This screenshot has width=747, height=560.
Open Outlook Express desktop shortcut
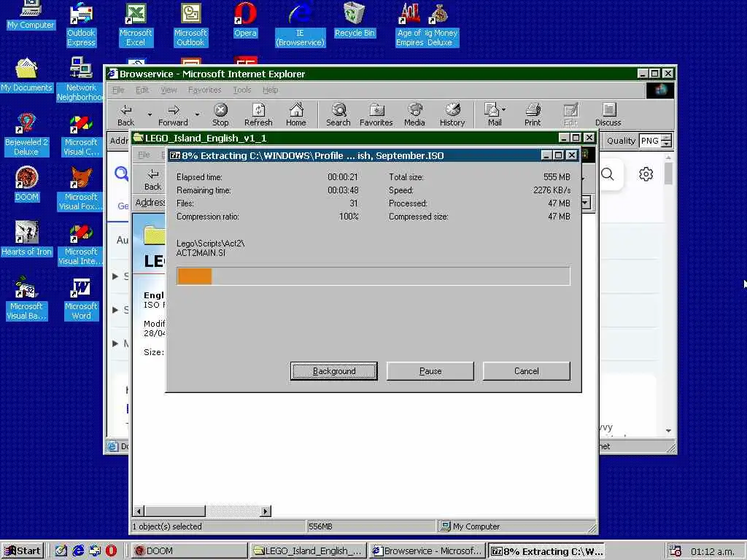tap(81, 25)
